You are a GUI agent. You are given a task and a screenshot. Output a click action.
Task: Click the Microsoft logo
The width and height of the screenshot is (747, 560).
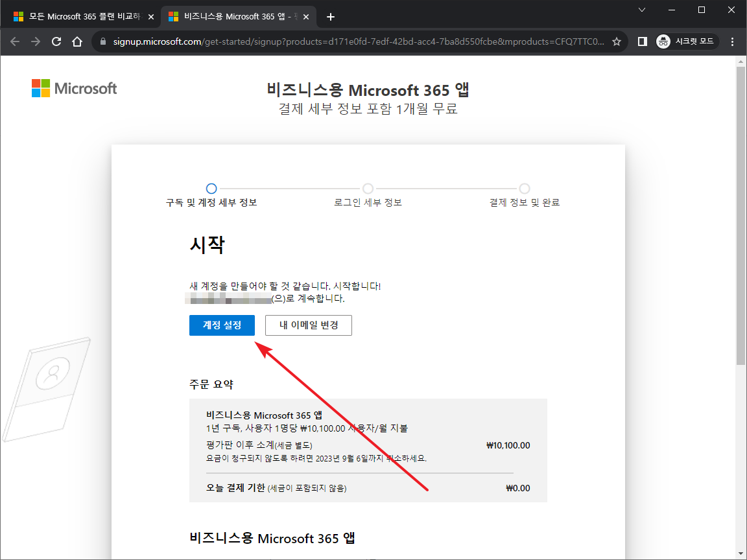75,88
